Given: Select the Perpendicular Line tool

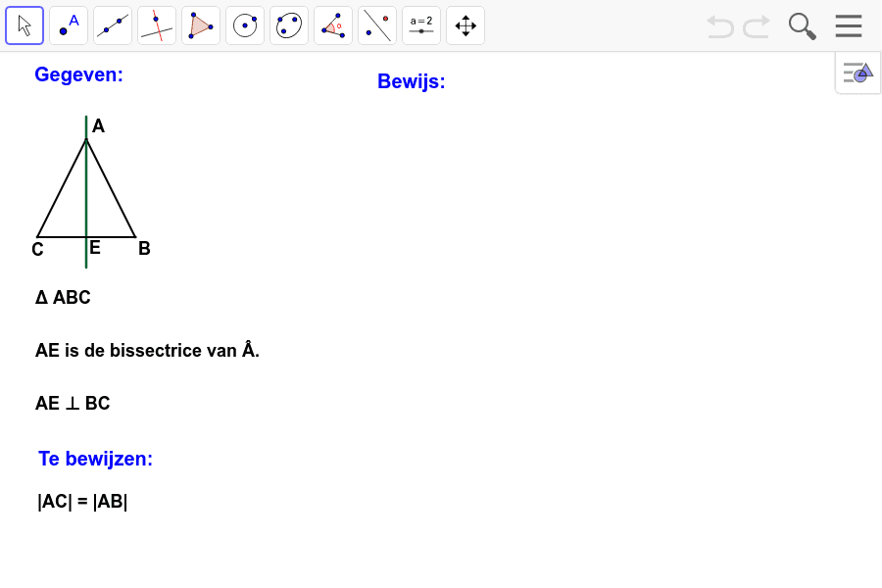Looking at the screenshot, I should 157,25.
